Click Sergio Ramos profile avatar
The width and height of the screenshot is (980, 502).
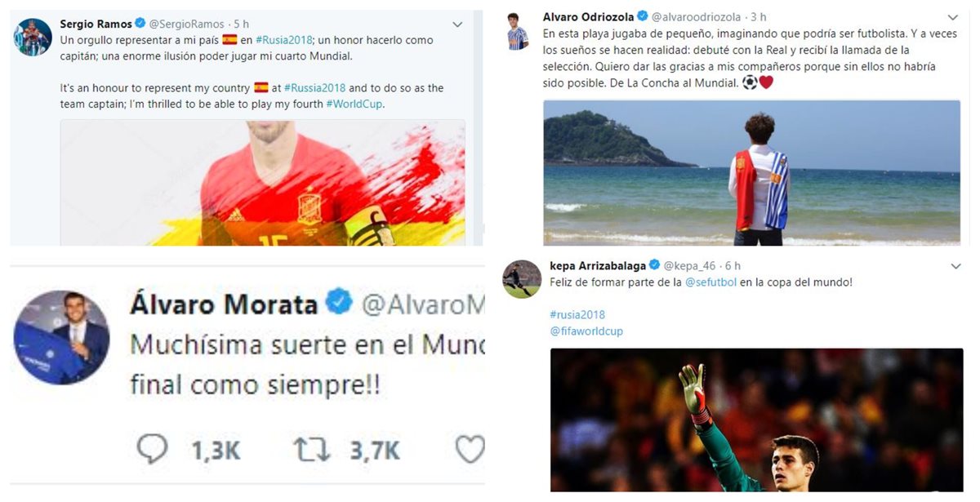coord(33,37)
